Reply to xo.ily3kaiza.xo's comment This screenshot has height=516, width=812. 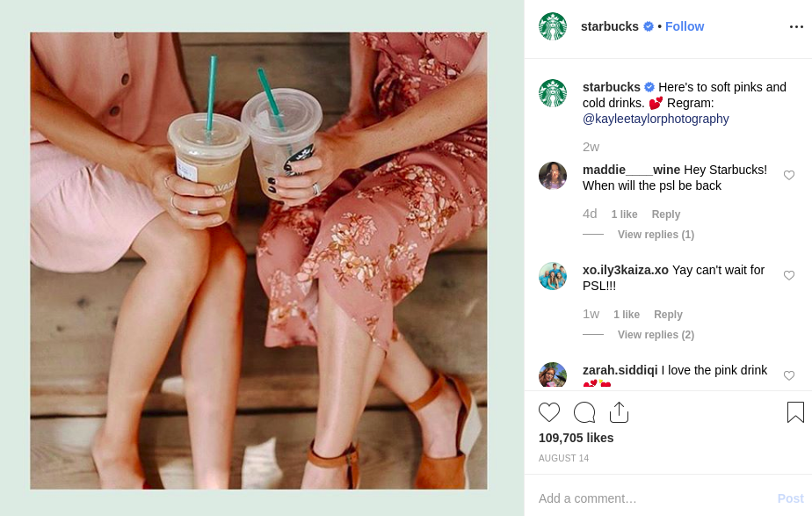point(668,315)
